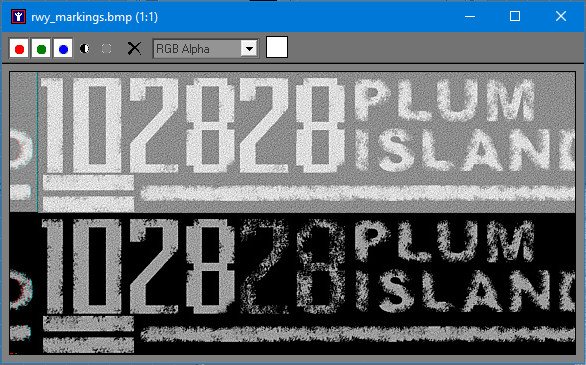This screenshot has height=365, width=586.
Task: Click the window system icon in title bar
Action: 19,17
